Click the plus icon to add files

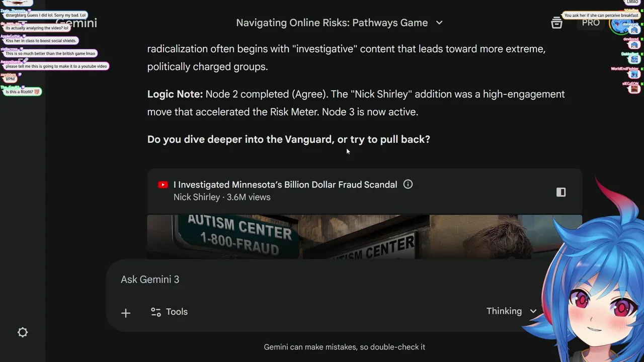click(126, 313)
